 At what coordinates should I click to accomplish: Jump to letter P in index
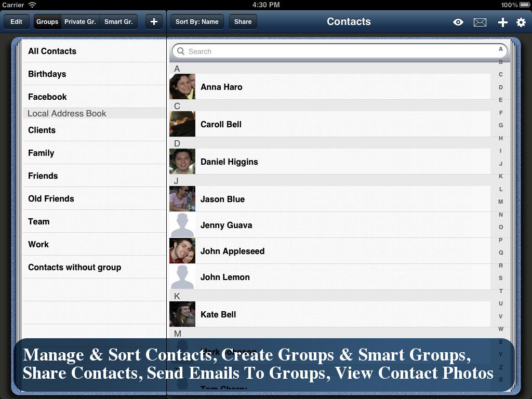tap(500, 240)
